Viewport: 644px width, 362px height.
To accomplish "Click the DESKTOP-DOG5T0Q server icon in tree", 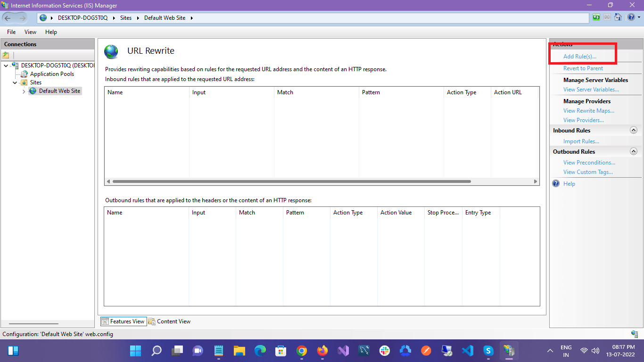I will coord(16,66).
